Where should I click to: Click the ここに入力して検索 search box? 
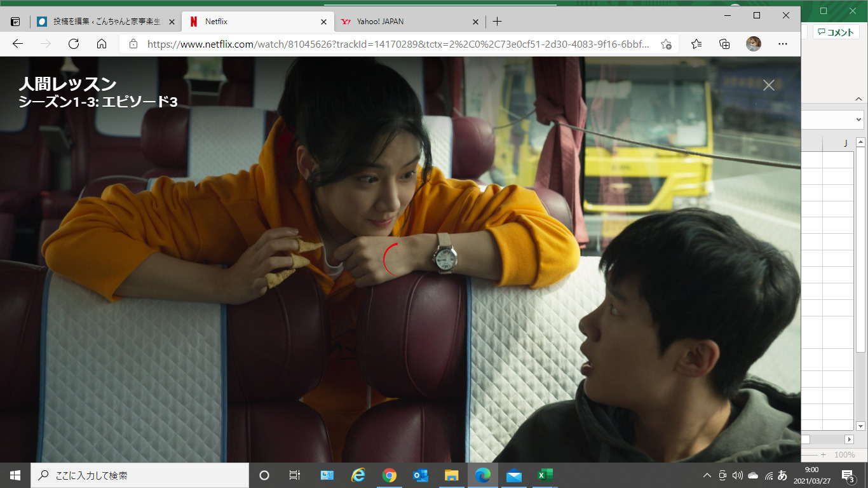(140, 475)
